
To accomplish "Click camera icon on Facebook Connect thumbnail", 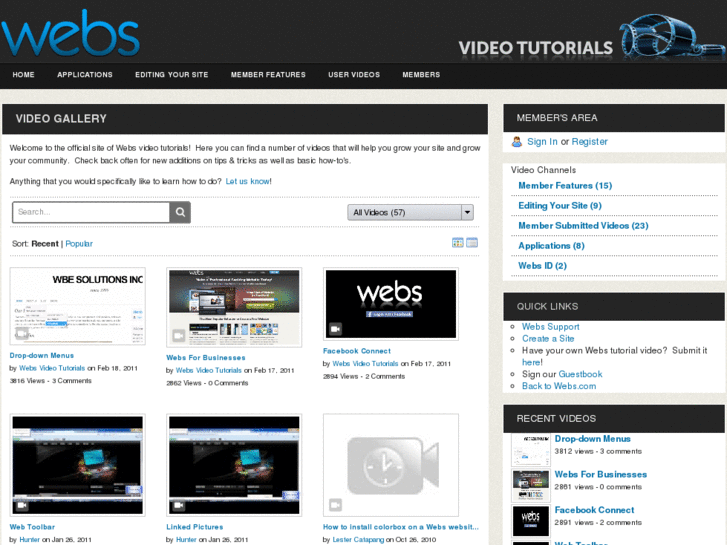I will coord(335,329).
